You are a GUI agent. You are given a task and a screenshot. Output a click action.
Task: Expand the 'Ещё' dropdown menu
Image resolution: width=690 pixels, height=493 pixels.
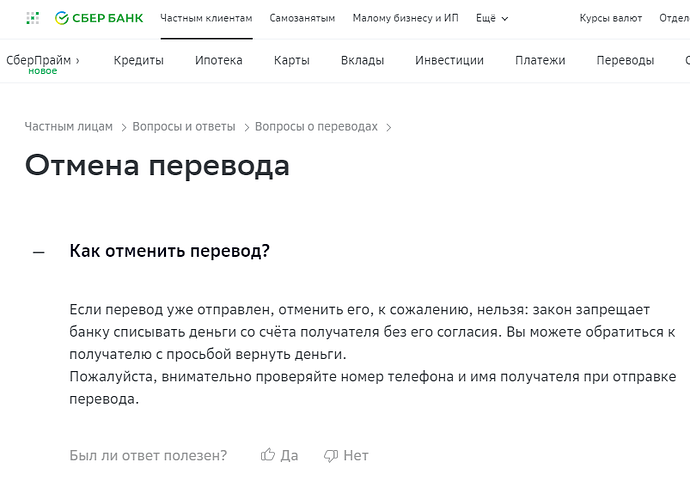tap(492, 18)
